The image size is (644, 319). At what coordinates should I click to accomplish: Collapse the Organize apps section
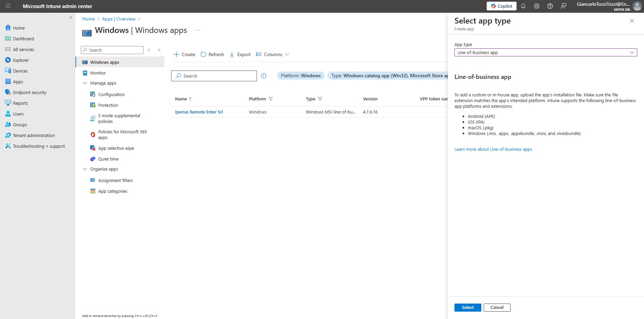(85, 169)
